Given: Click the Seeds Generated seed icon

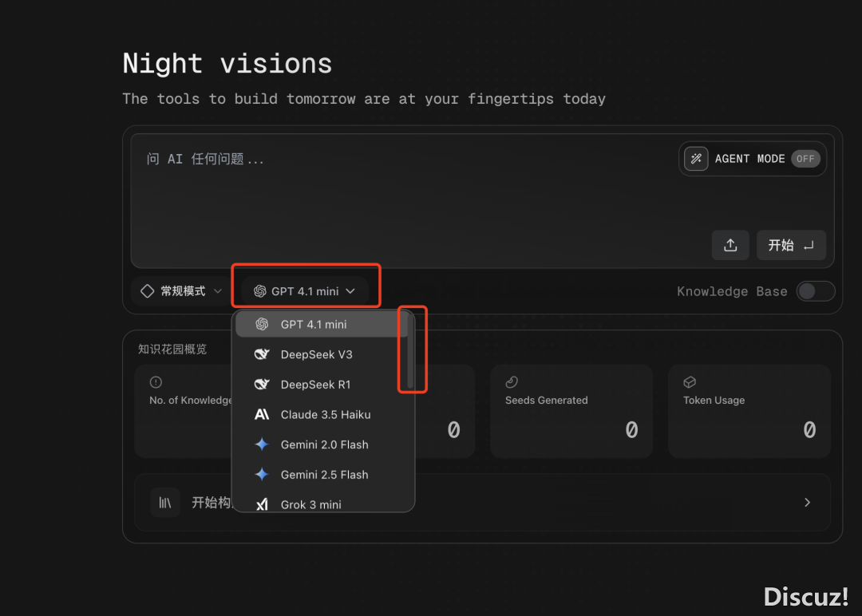Looking at the screenshot, I should (x=512, y=382).
